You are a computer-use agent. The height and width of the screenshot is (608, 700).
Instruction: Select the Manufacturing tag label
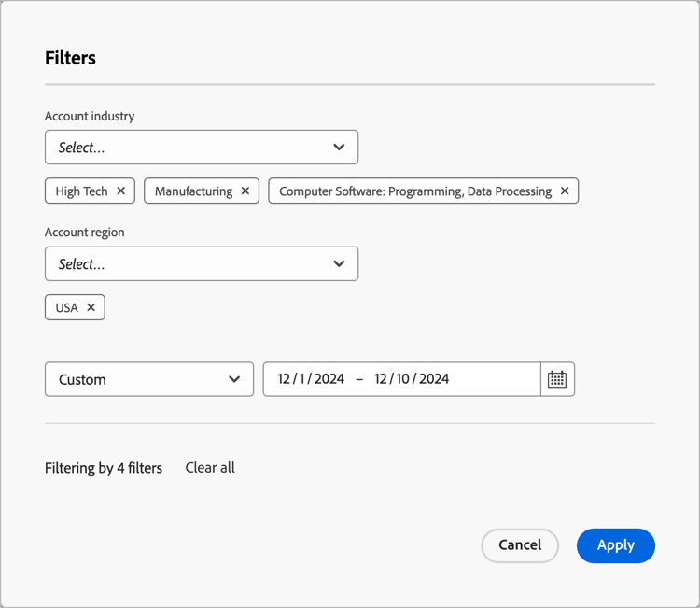click(193, 191)
